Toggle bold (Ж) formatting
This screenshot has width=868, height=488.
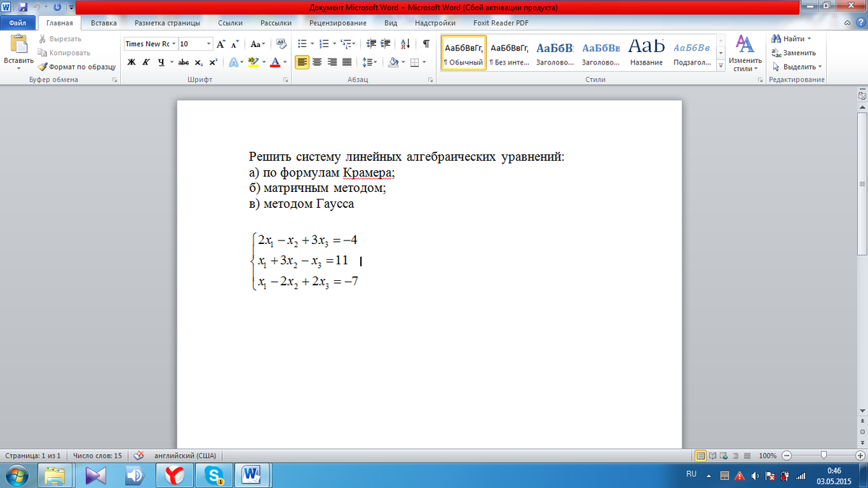(132, 62)
